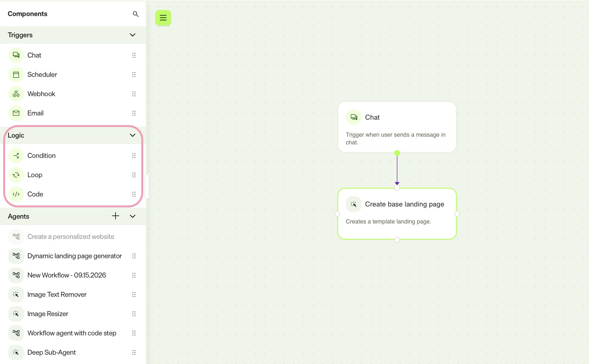Click the Chat trigger node on canvas
Viewport: 589px width, 364px height.
(x=397, y=127)
